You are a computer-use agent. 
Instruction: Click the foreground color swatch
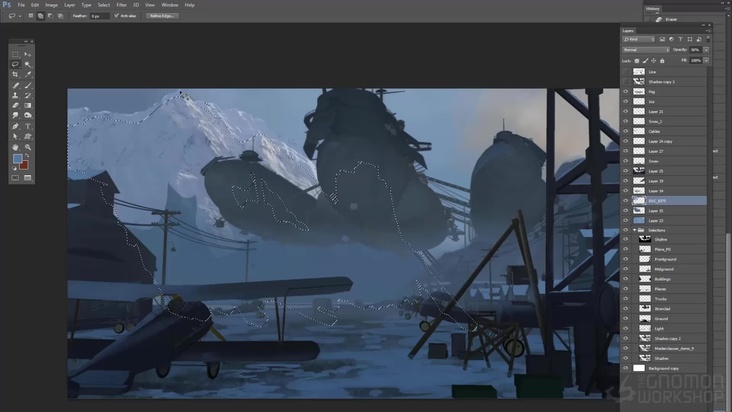tap(17, 159)
